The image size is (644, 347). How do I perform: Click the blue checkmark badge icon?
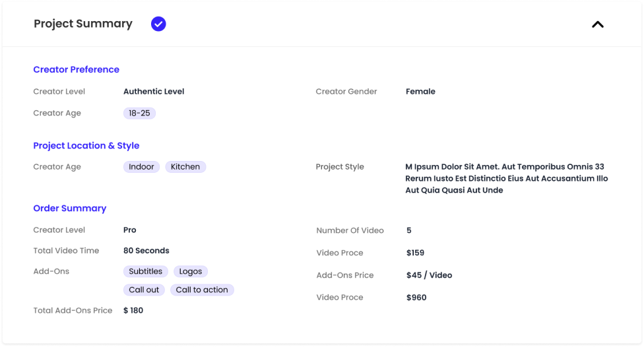click(158, 24)
